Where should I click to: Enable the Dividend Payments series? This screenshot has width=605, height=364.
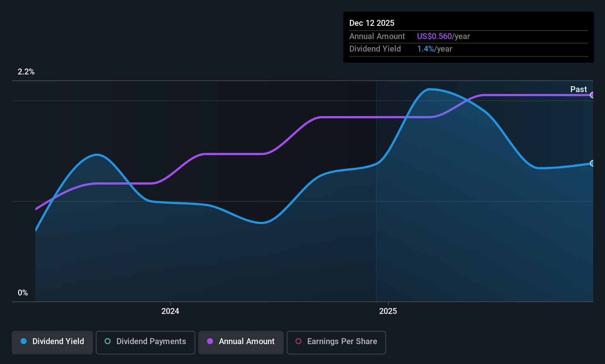click(x=146, y=342)
